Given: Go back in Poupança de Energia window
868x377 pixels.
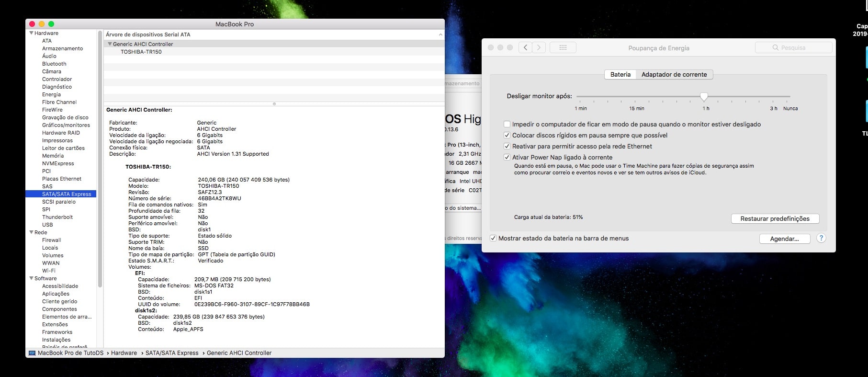Looking at the screenshot, I should pos(526,47).
